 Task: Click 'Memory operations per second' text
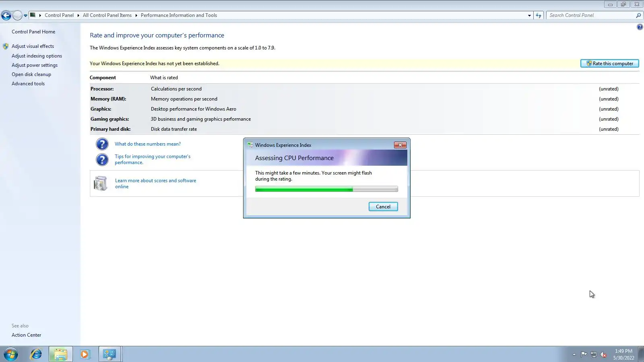click(x=184, y=99)
